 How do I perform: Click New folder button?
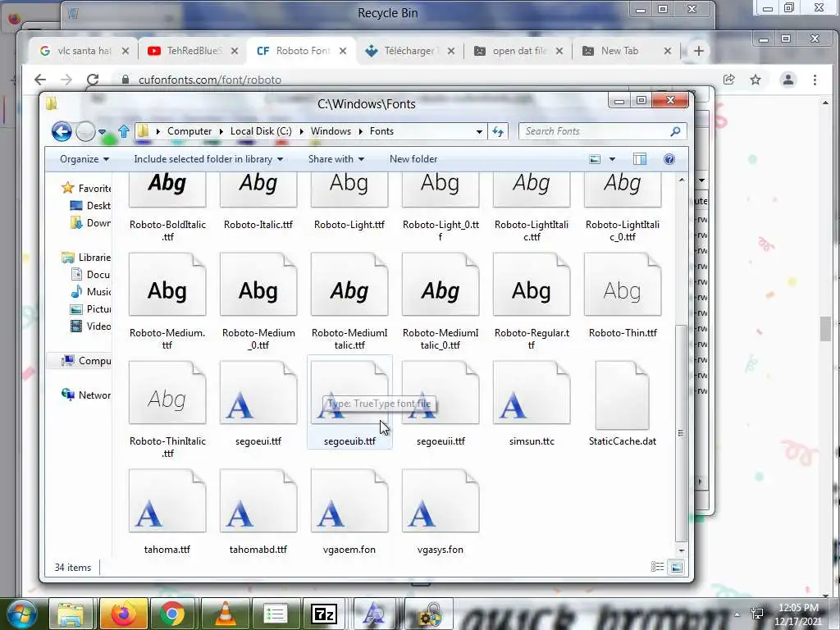[413, 159]
